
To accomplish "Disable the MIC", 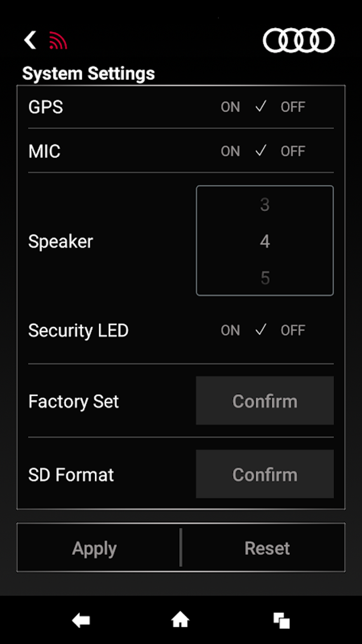I will point(293,151).
